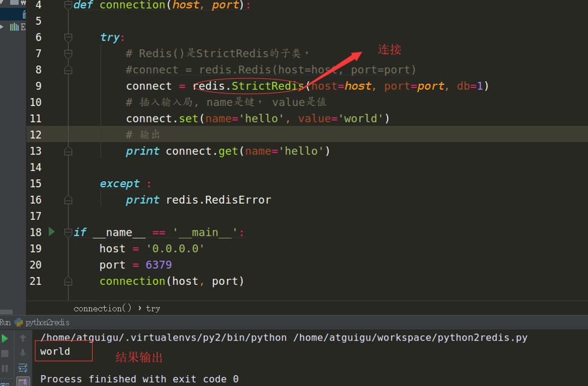This screenshot has height=386, width=588.
Task: Toggle scroll-to-end icon in Run console
Action: point(23,382)
